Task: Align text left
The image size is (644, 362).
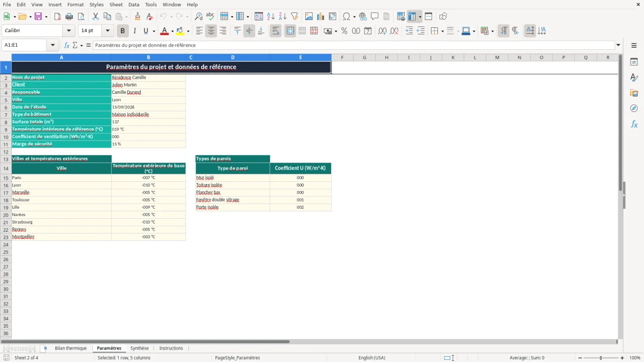Action: (x=199, y=31)
